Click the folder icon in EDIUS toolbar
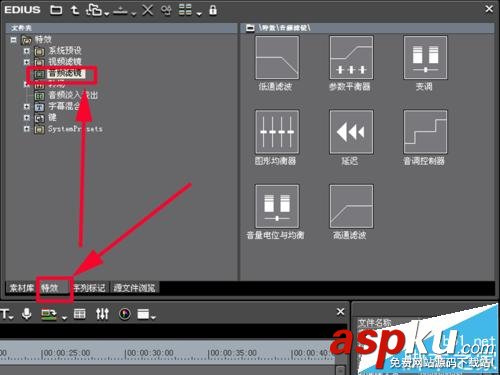500x375 pixels. 56,10
